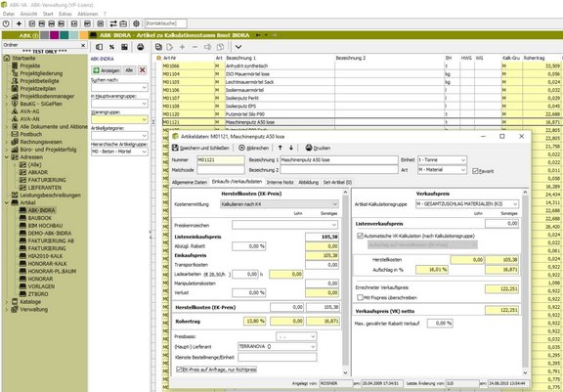Click the grid view icon next to percent
Image resolution: width=563 pixels, height=392 pixels.
click(x=124, y=47)
